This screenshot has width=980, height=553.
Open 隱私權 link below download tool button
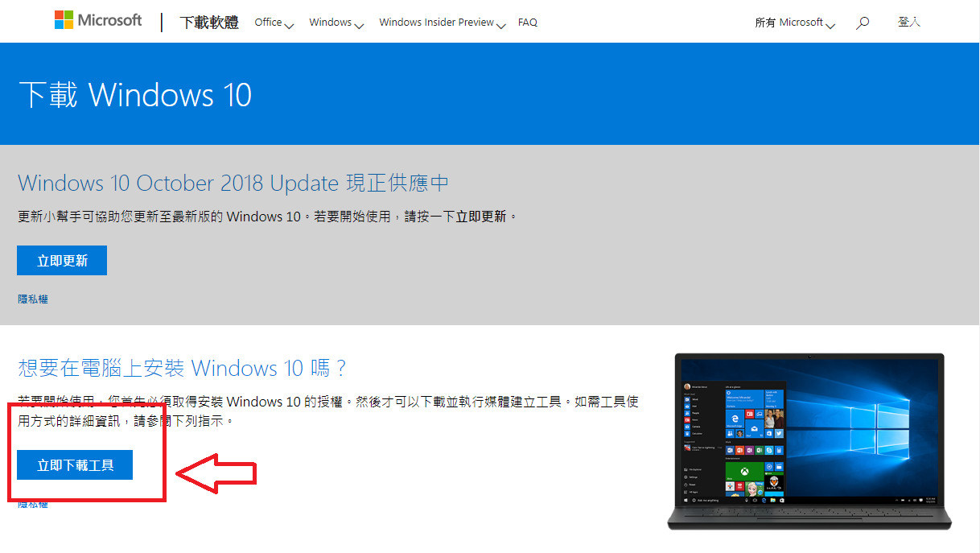pyautogui.click(x=33, y=504)
